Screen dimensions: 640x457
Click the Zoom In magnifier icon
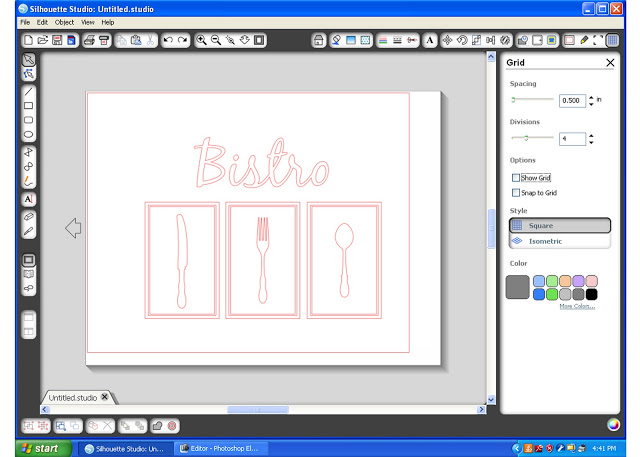[x=201, y=40]
